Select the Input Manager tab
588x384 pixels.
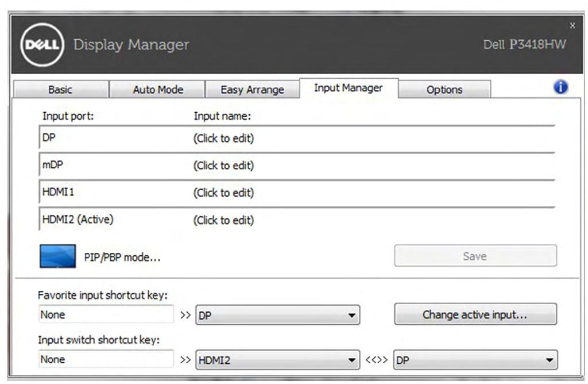[349, 88]
